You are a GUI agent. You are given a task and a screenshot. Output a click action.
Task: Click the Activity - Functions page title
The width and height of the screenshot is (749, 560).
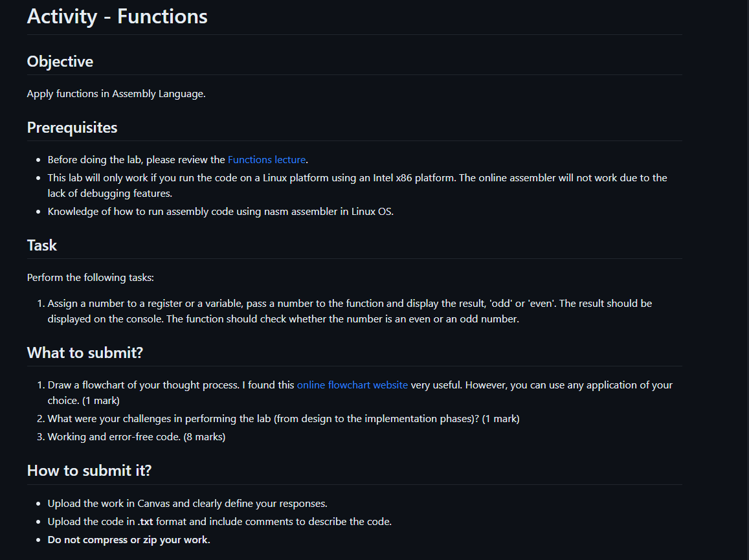coord(118,17)
